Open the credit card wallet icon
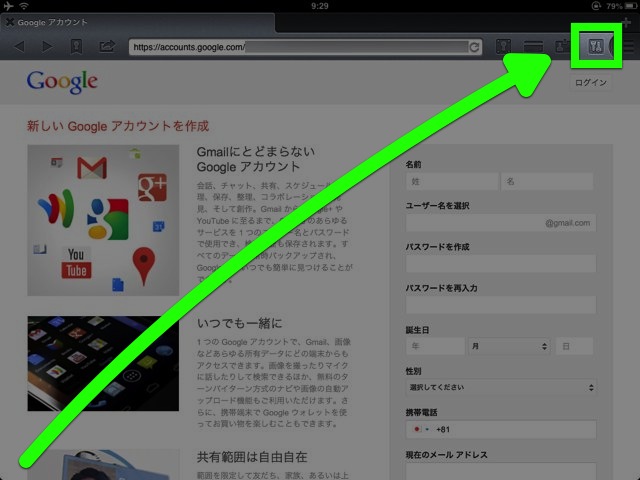This screenshot has width=640, height=480. pos(533,47)
